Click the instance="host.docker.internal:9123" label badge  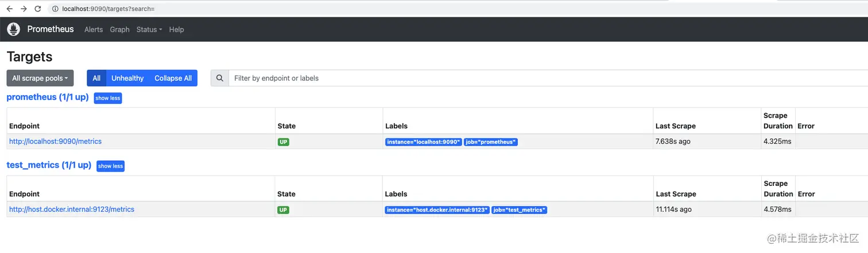[x=437, y=210]
